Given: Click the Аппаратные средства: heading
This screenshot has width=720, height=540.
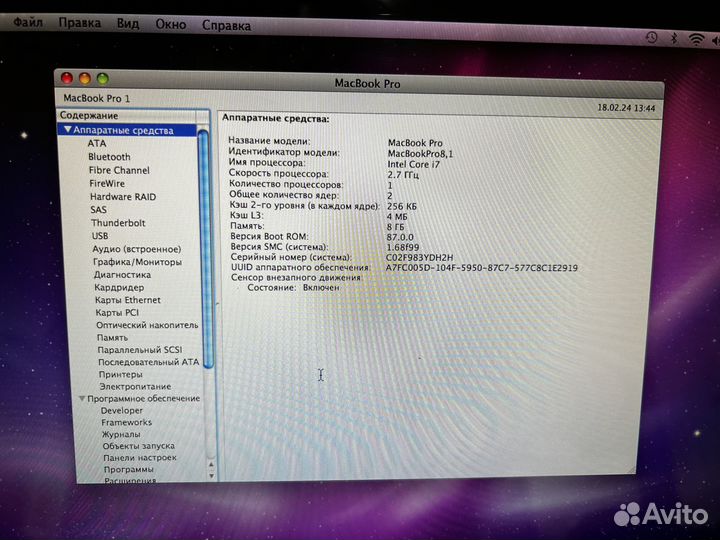Looking at the screenshot, I should click(276, 118).
